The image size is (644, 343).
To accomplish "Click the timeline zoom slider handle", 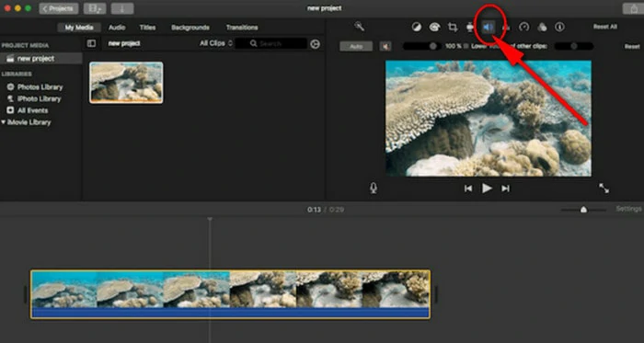I will tap(583, 210).
